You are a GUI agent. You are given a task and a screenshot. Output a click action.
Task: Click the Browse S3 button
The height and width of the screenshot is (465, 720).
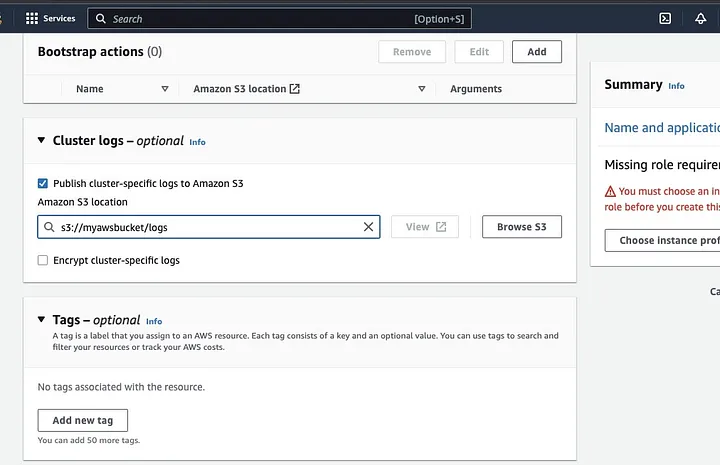(x=521, y=227)
